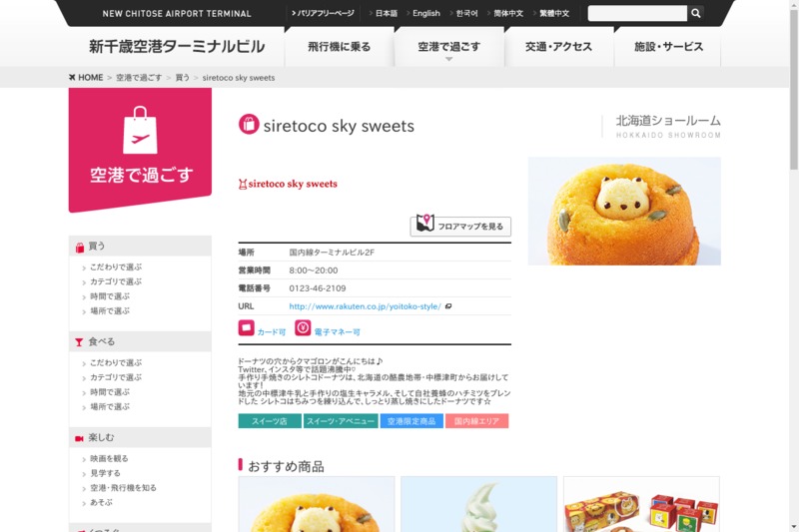Select the green スイーツ店 tag

[270, 421]
